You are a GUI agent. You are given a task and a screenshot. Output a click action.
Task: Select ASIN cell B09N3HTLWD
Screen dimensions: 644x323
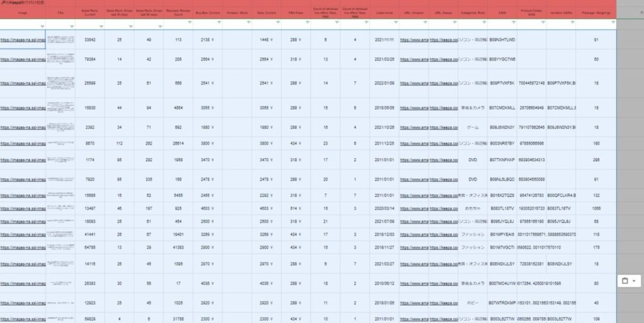pos(502,40)
